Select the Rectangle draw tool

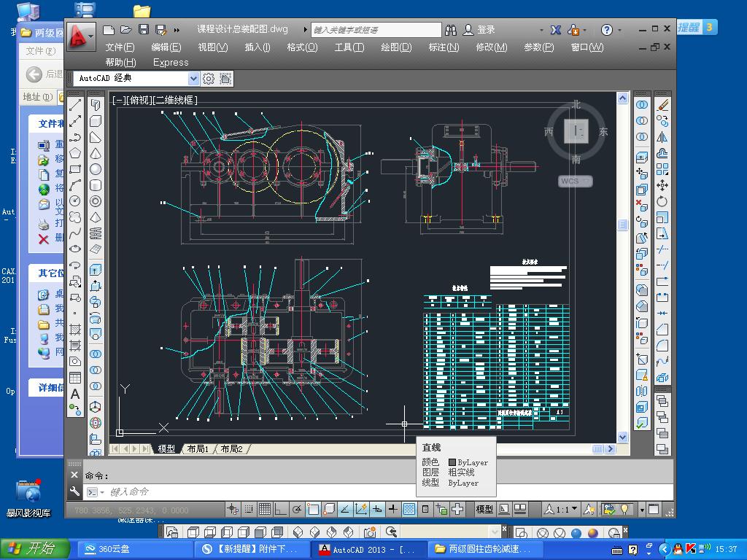tap(75, 170)
